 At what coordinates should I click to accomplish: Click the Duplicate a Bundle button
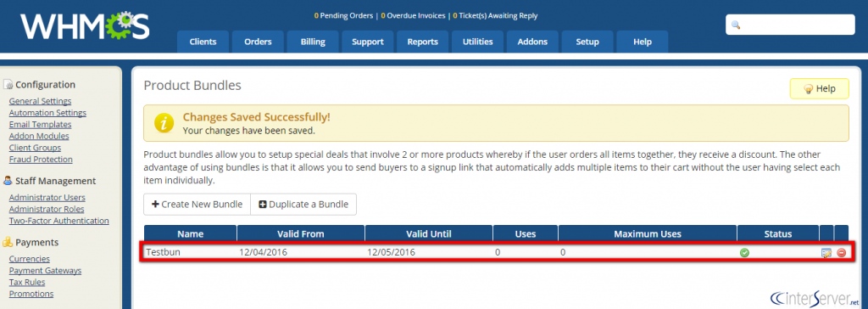tap(303, 204)
